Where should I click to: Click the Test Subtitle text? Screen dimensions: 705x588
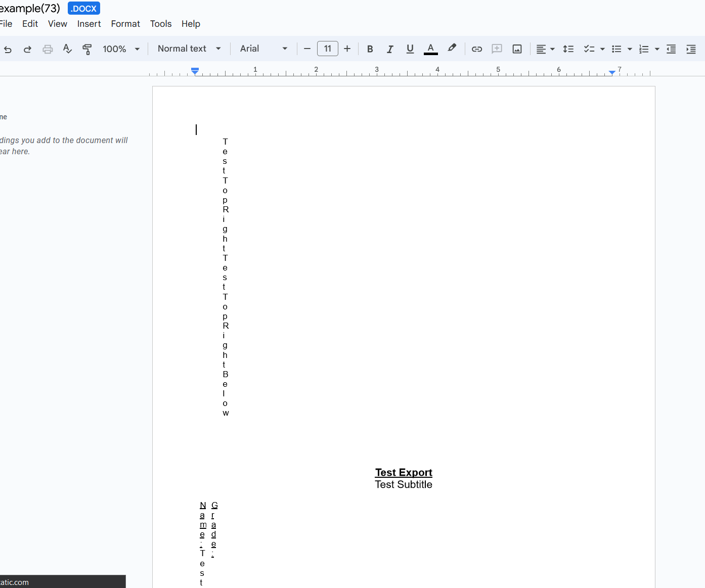coord(404,484)
